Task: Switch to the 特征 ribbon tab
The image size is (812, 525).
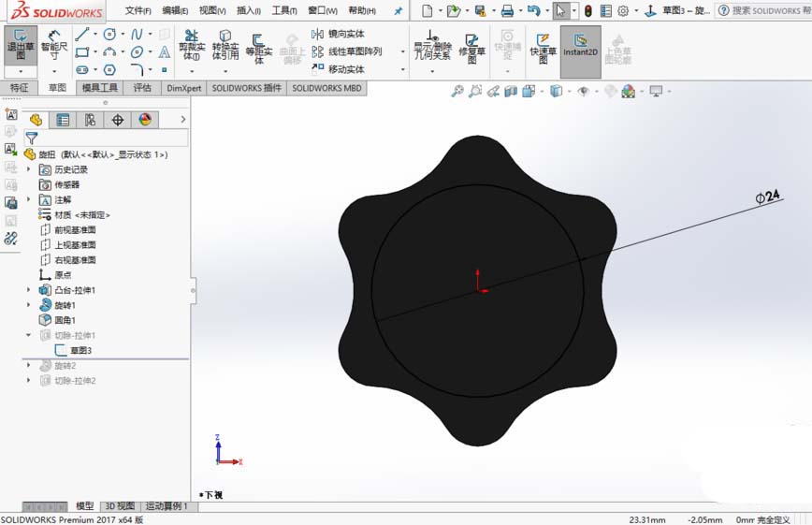Action: (x=19, y=88)
